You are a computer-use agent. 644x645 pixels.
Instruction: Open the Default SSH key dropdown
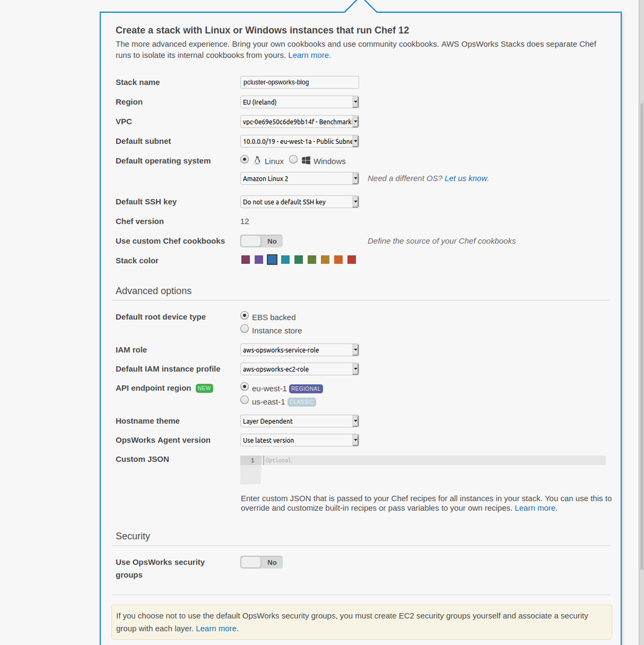tap(355, 201)
